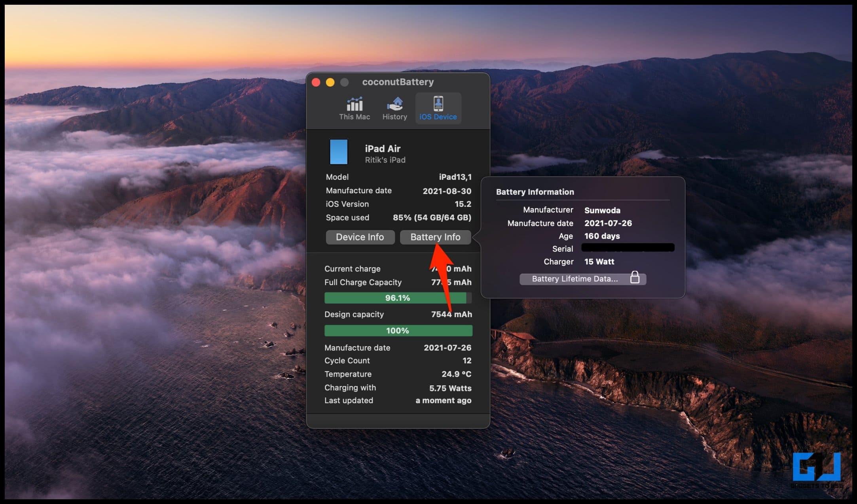857x504 pixels.
Task: Click the 100% design capacity bar
Action: click(398, 330)
